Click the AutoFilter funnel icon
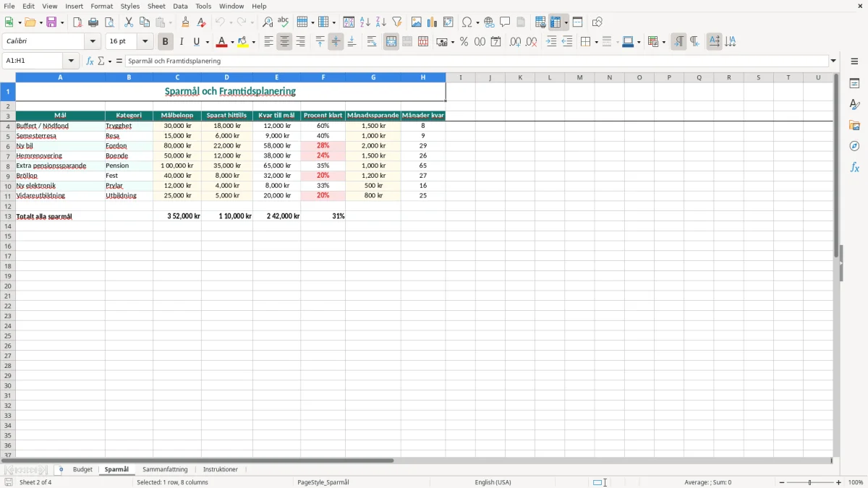Image resolution: width=868 pixels, height=488 pixels. coord(396,22)
